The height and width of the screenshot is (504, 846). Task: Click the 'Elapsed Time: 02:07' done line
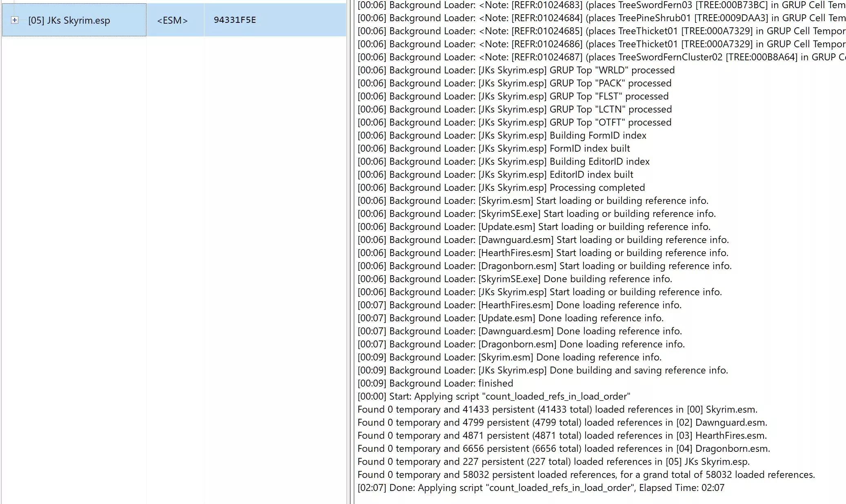click(541, 488)
